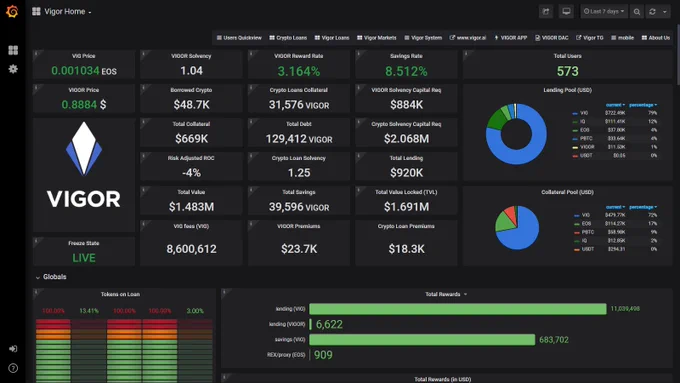Open the VIGOR APP link
Viewport: 680px width, 383px height.
[510, 38]
